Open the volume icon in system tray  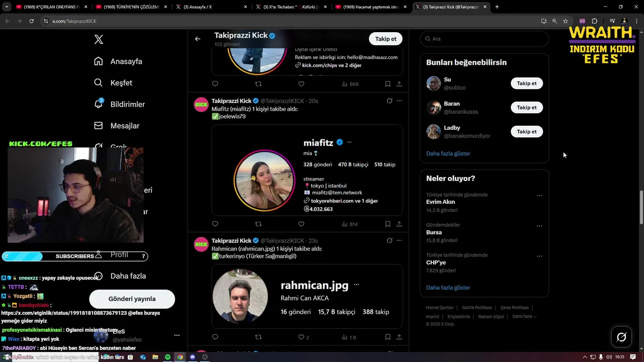(x=609, y=357)
